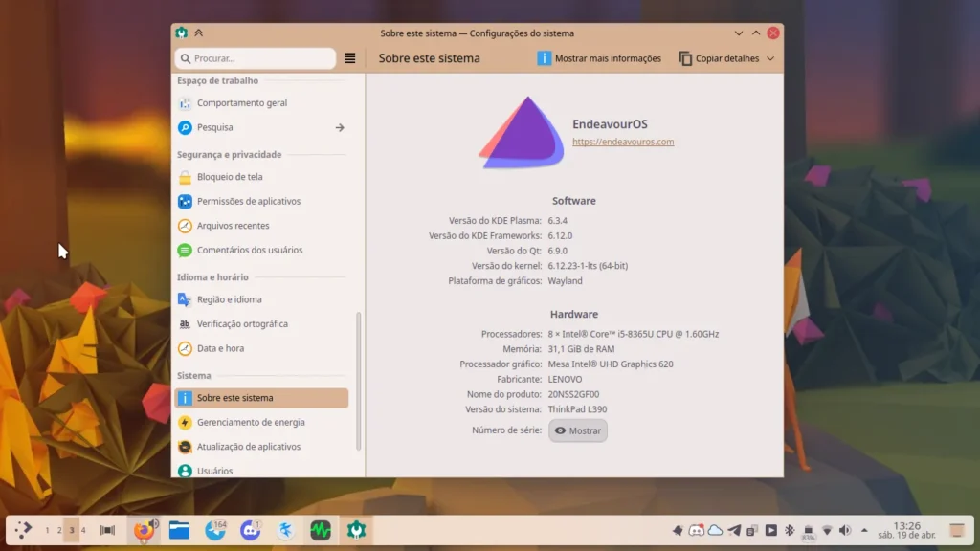The width and height of the screenshot is (980, 551).
Task: Click the cloud tray icon
Action: point(715,530)
